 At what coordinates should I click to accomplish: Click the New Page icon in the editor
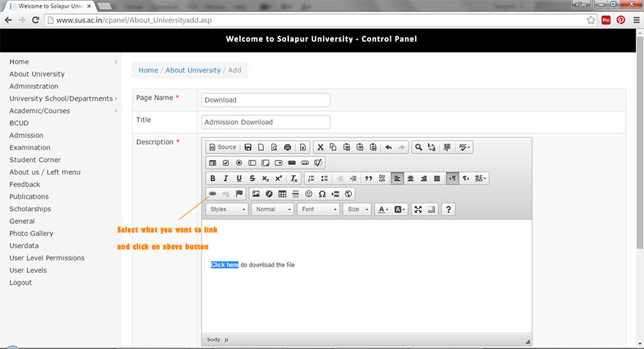click(261, 147)
